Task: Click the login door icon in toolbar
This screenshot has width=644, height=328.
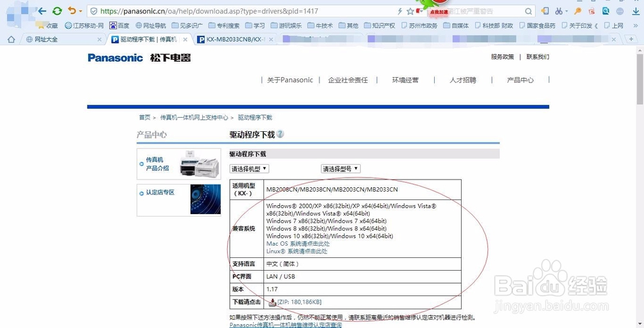Action: click(545, 11)
